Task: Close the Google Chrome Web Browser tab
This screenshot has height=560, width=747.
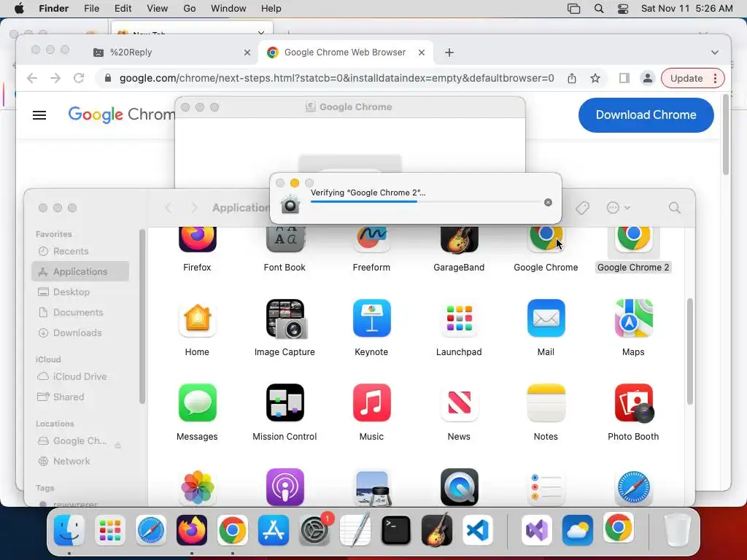Action: pyautogui.click(x=422, y=52)
